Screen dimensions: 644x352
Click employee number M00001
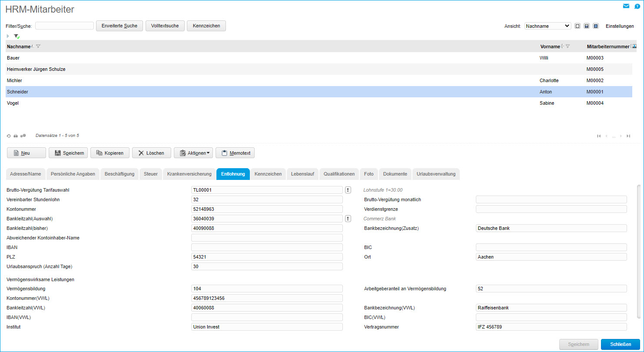(x=595, y=92)
